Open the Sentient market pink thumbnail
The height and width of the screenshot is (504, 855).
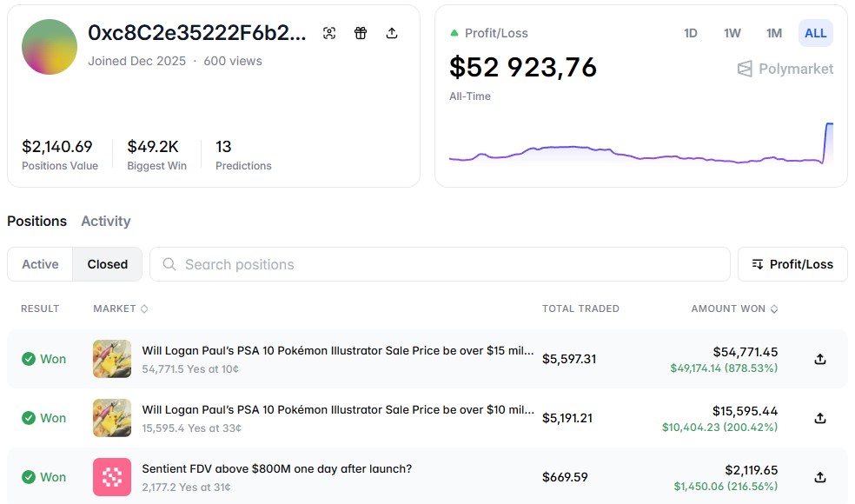(x=112, y=477)
